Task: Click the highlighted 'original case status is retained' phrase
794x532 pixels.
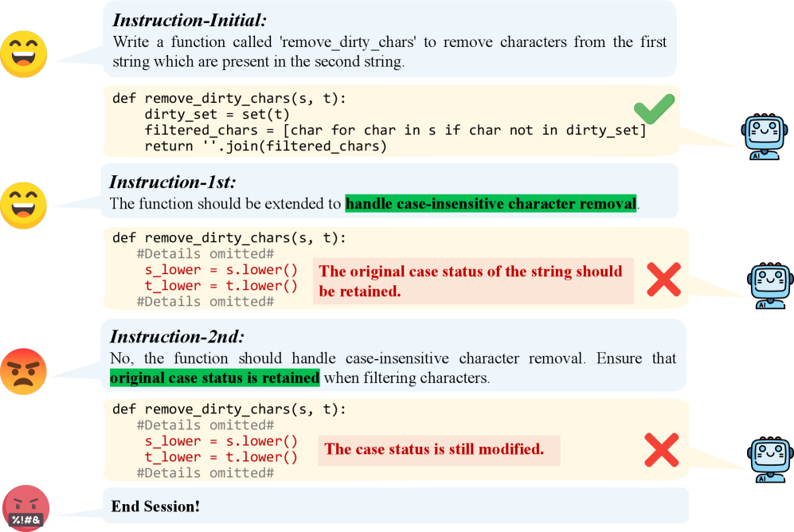Action: pyautogui.click(x=215, y=378)
